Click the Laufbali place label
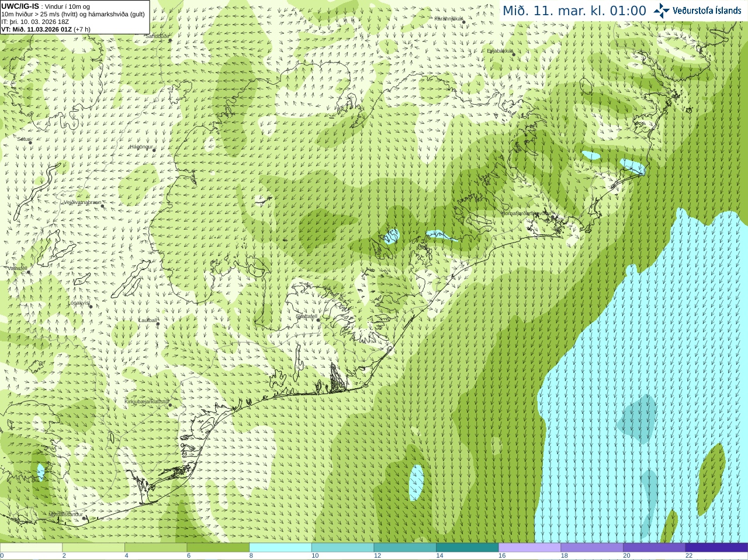Image resolution: width=748 pixels, height=560 pixels. [x=147, y=320]
